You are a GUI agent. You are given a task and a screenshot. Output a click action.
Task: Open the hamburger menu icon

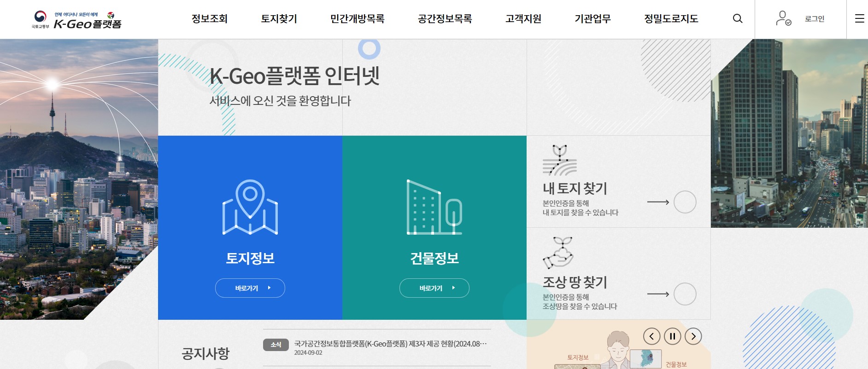tap(860, 18)
